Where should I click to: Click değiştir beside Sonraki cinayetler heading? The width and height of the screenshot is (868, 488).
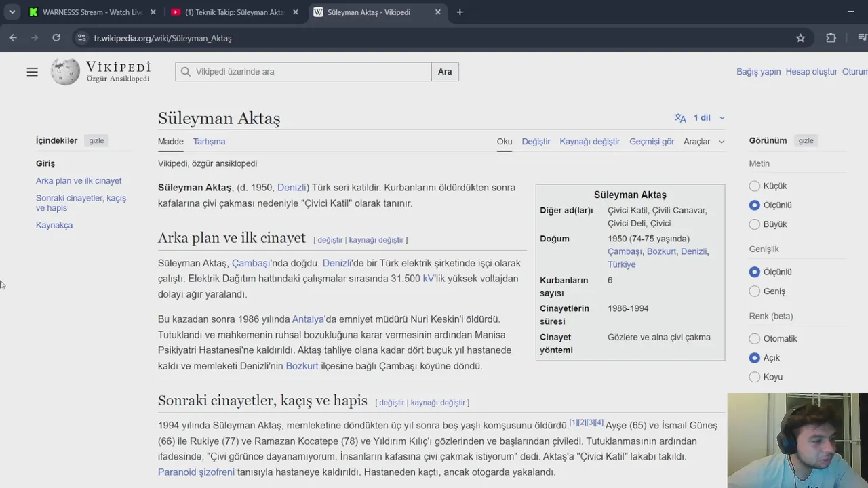[392, 403]
